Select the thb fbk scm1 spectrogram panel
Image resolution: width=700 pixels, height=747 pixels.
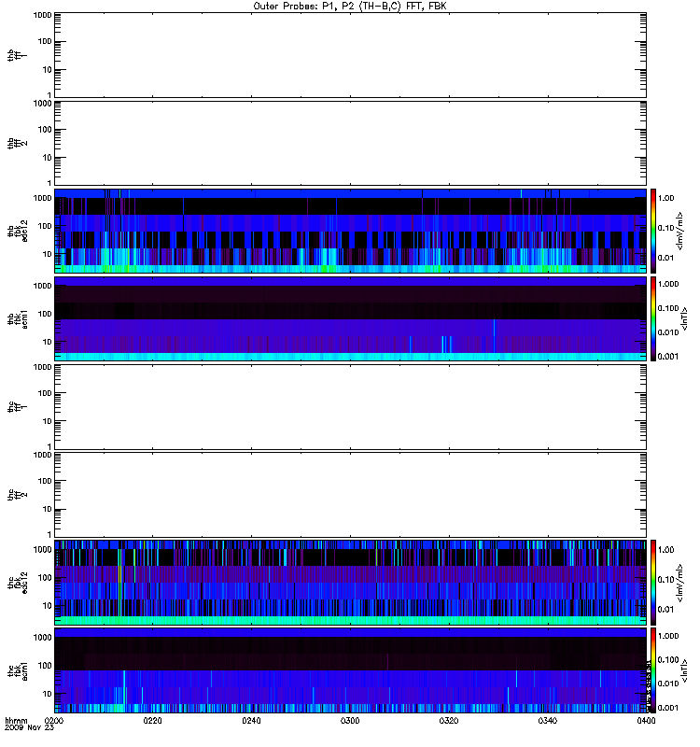coord(350,318)
